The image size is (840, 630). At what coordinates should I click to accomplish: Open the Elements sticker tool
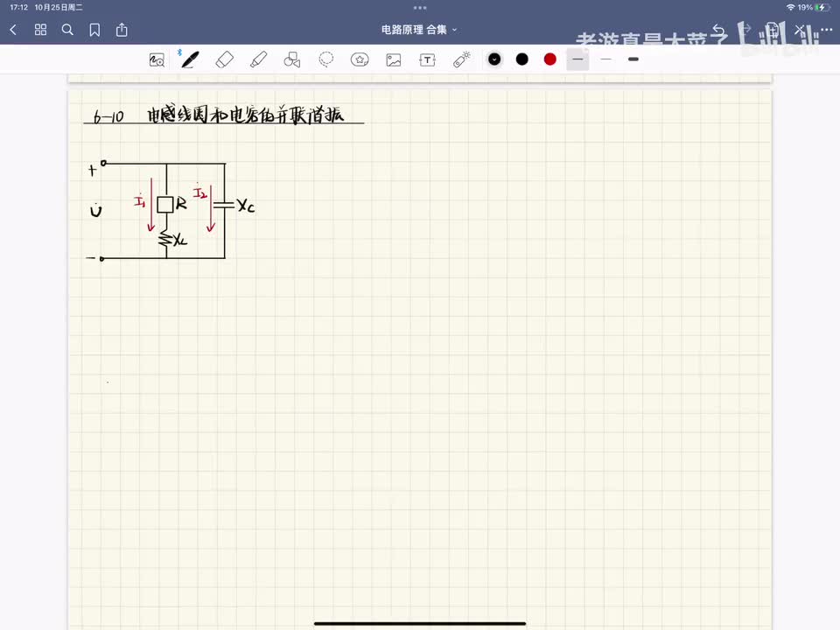click(x=360, y=59)
